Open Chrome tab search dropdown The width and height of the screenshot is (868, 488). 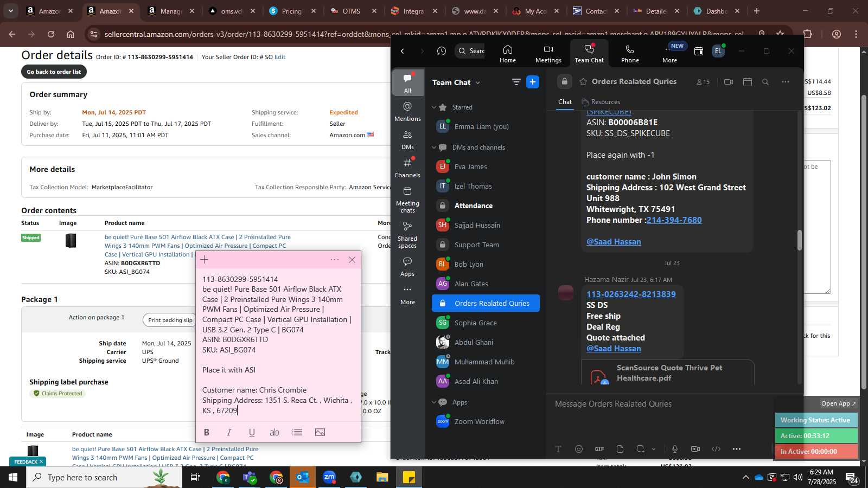click(x=10, y=11)
